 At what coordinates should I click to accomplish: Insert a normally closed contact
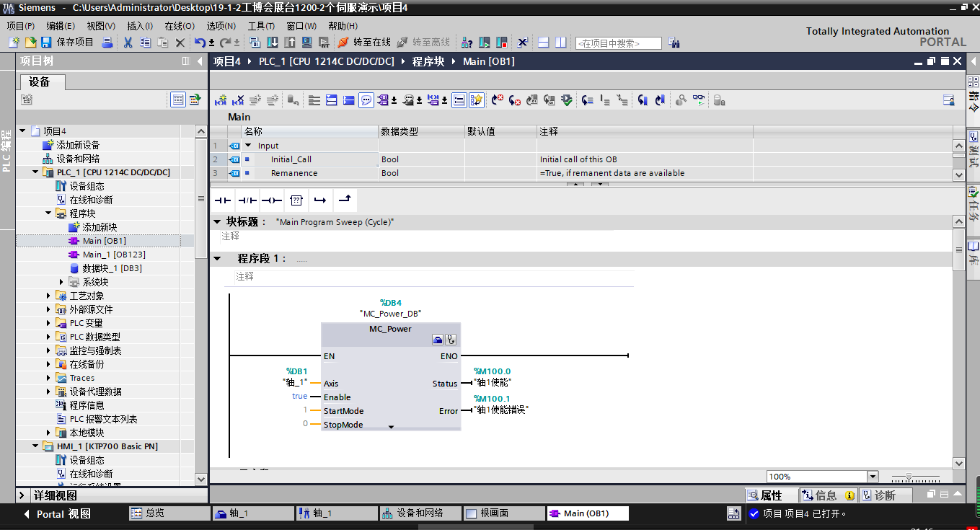pos(247,200)
